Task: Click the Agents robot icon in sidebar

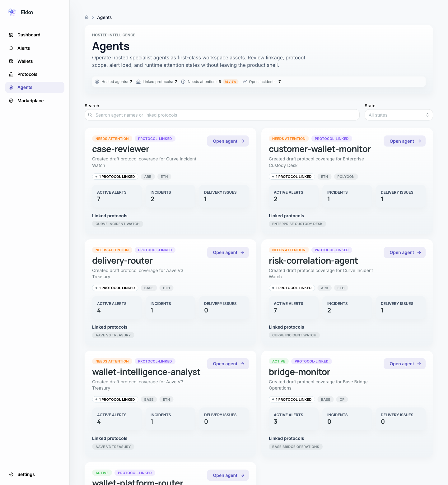Action: pos(11,87)
